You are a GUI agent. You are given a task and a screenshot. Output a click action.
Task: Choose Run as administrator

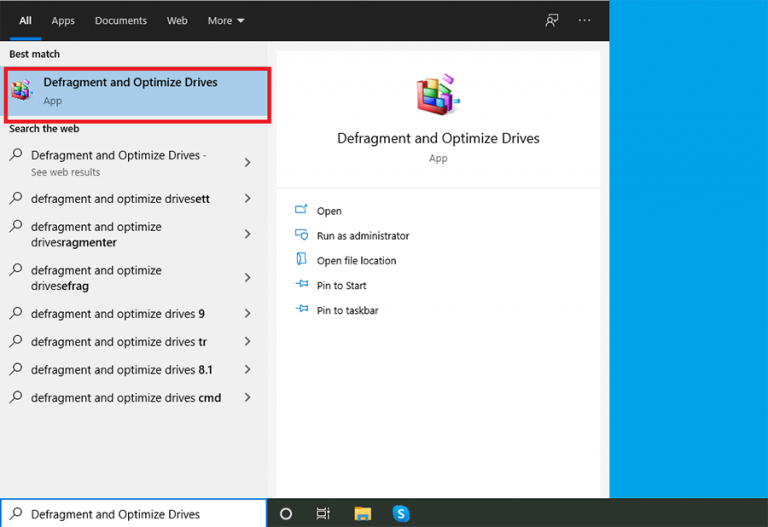coord(362,236)
